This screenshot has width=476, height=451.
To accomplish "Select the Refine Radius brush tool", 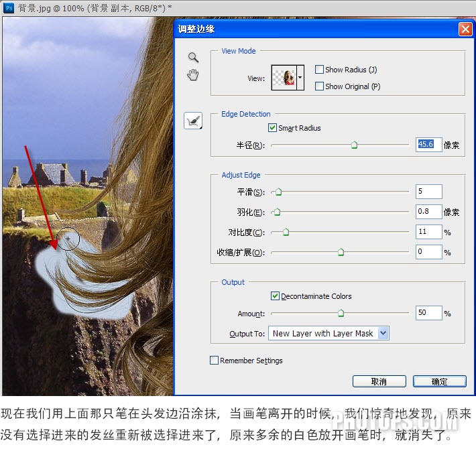I will (193, 121).
